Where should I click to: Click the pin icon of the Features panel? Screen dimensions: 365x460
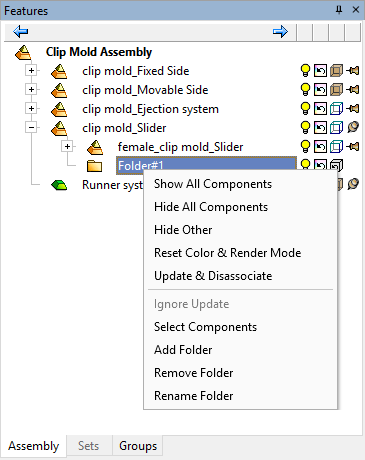339,10
